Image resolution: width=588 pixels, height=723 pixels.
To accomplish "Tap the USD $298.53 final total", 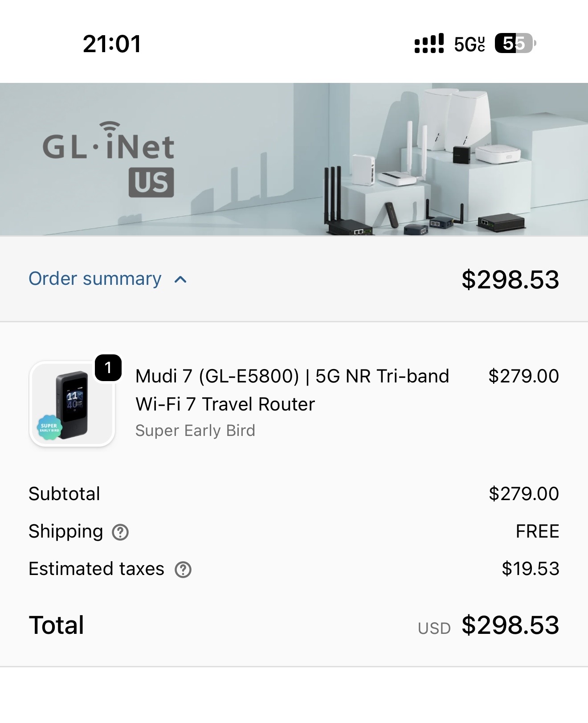I will [510, 625].
